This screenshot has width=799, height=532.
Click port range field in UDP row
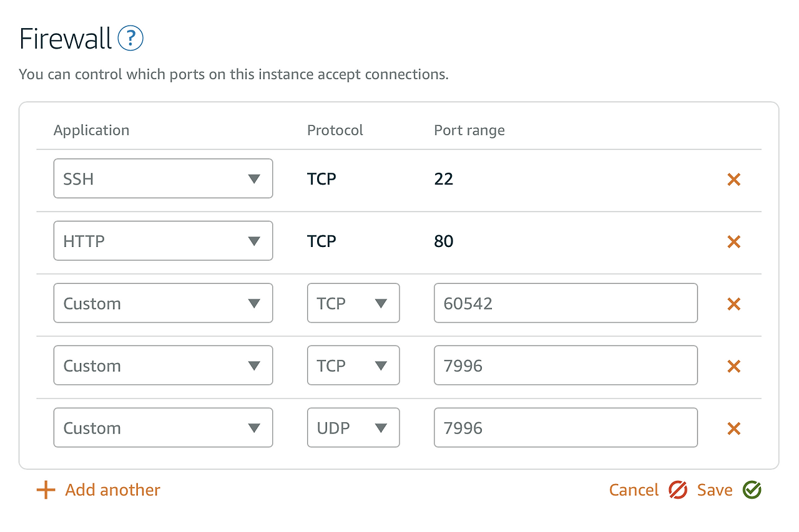pos(565,428)
